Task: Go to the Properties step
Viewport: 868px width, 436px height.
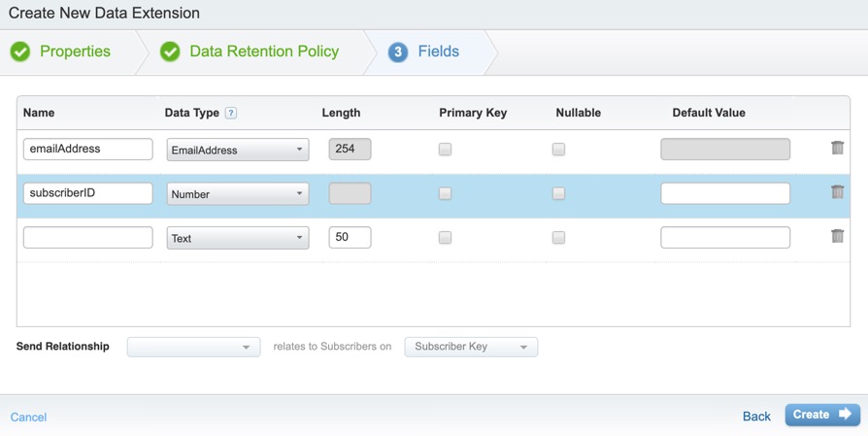Action: click(76, 51)
